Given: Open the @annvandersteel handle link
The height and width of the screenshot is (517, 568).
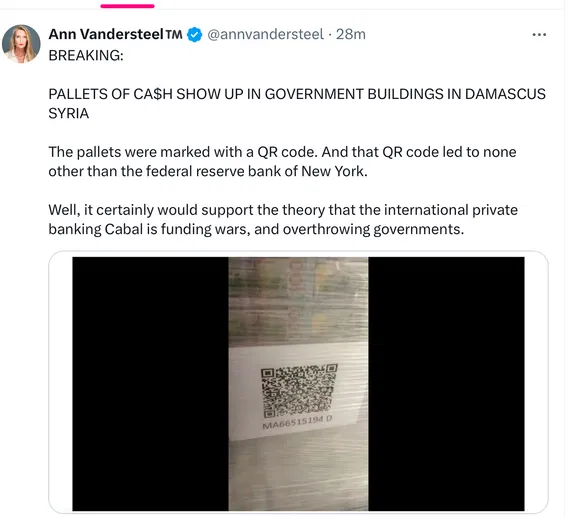Looking at the screenshot, I should coord(265,34).
